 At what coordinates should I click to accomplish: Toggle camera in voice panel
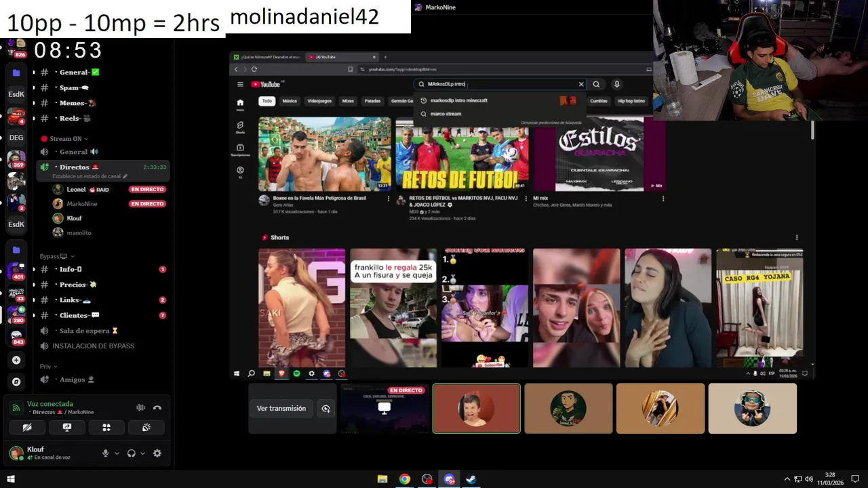click(x=27, y=428)
